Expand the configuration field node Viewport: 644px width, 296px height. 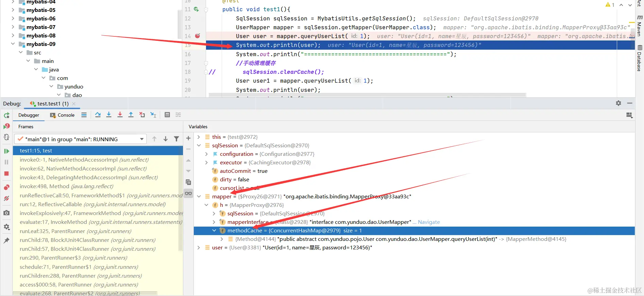tap(206, 154)
